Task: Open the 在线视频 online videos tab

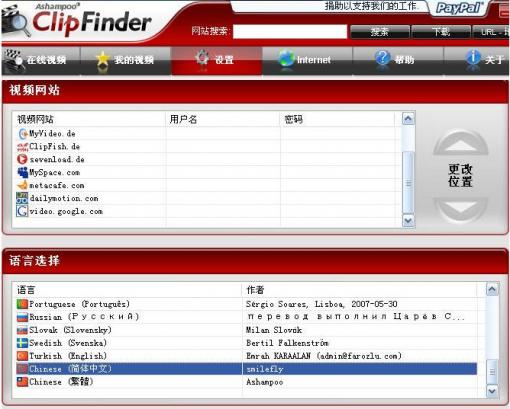Action: click(x=41, y=61)
